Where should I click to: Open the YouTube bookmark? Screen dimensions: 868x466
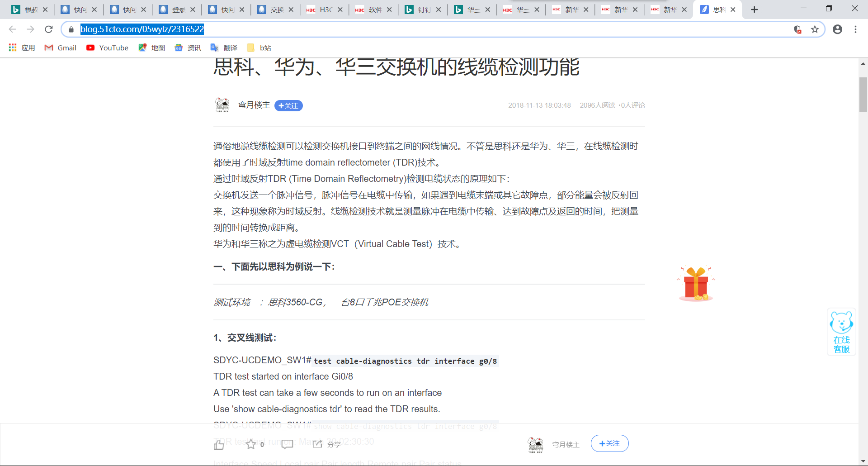(108, 48)
